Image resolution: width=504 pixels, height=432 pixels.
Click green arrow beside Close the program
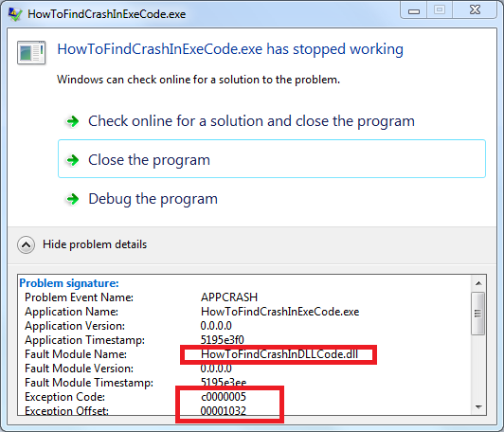click(x=72, y=160)
